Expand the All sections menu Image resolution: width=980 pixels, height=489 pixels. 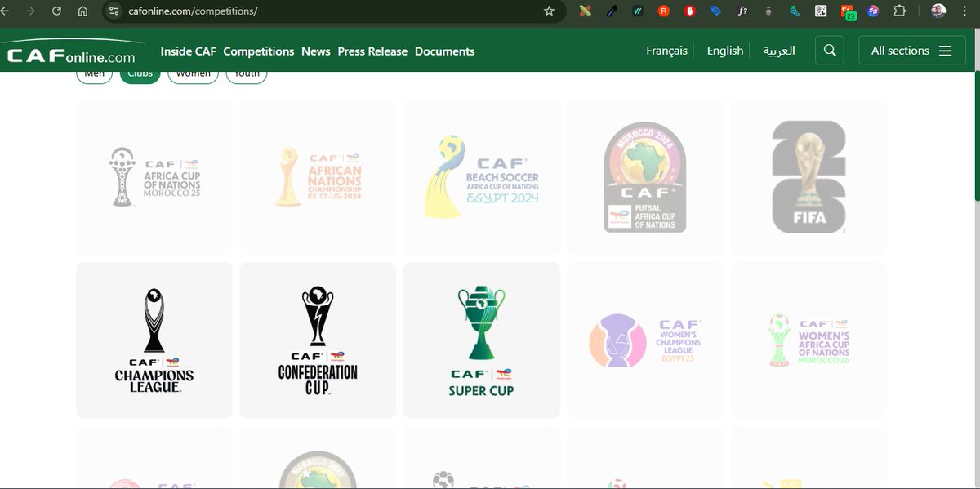coord(912,51)
